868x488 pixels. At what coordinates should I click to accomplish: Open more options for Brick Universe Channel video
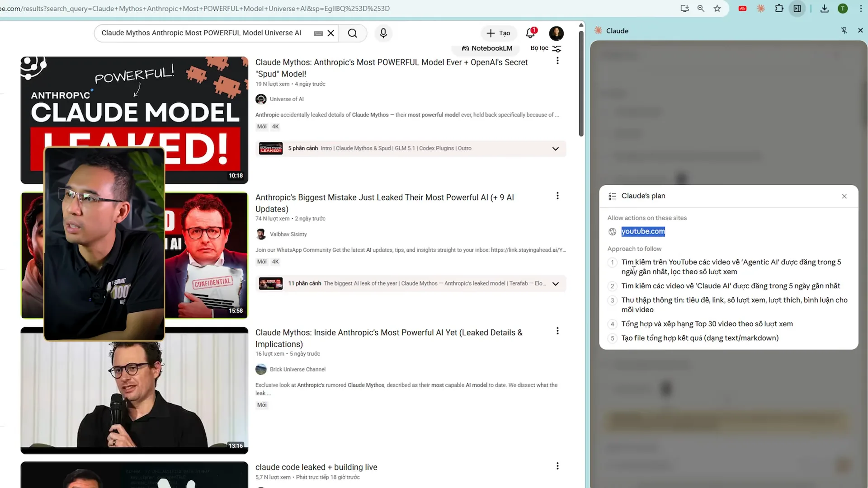[x=557, y=331]
